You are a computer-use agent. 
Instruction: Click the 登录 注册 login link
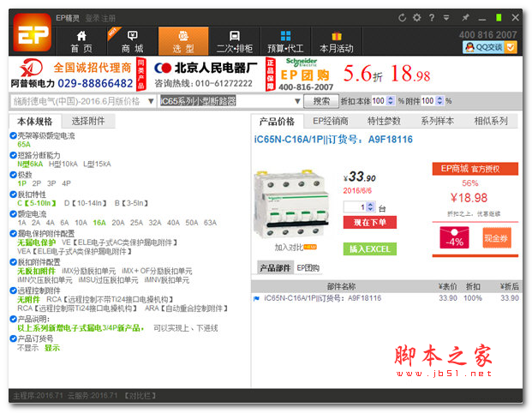100,18
